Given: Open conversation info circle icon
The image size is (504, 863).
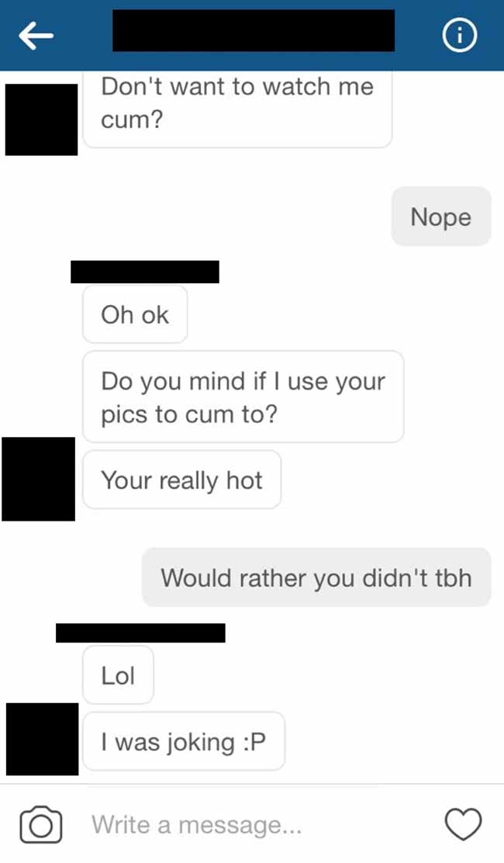Looking at the screenshot, I should pyautogui.click(x=460, y=36).
